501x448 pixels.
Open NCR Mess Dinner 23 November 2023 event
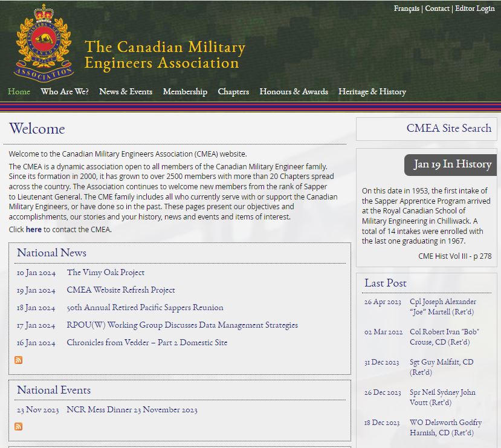click(132, 410)
